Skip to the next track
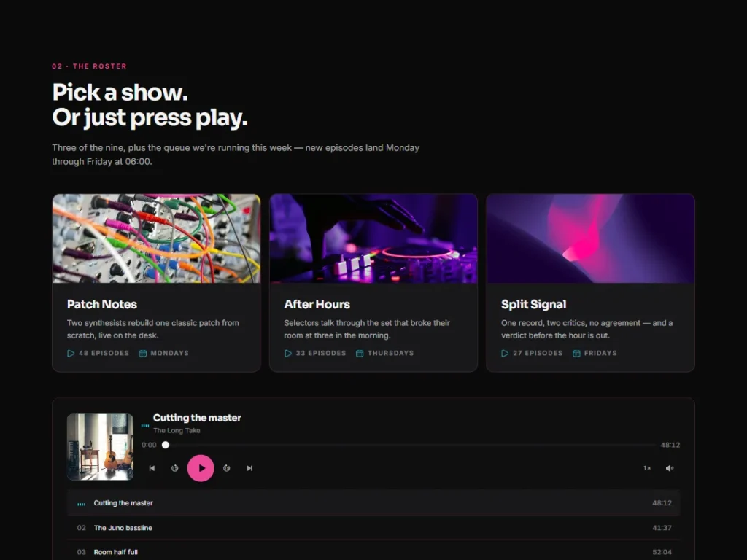Image resolution: width=747 pixels, height=560 pixels. click(249, 468)
